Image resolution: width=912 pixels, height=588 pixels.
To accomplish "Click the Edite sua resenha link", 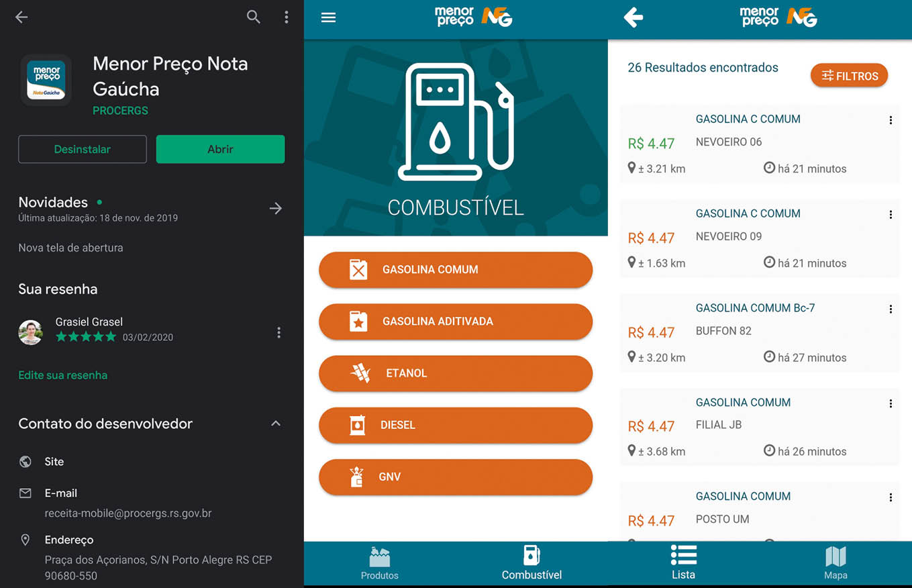I will coord(63,375).
